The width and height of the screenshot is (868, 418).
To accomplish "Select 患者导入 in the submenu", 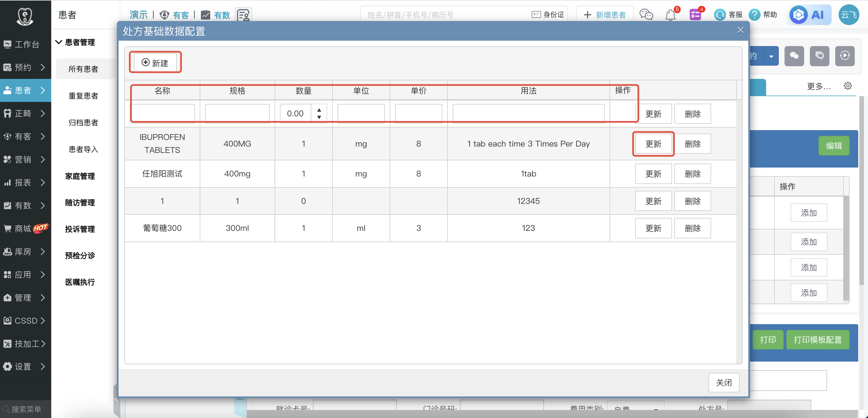I will tap(83, 149).
